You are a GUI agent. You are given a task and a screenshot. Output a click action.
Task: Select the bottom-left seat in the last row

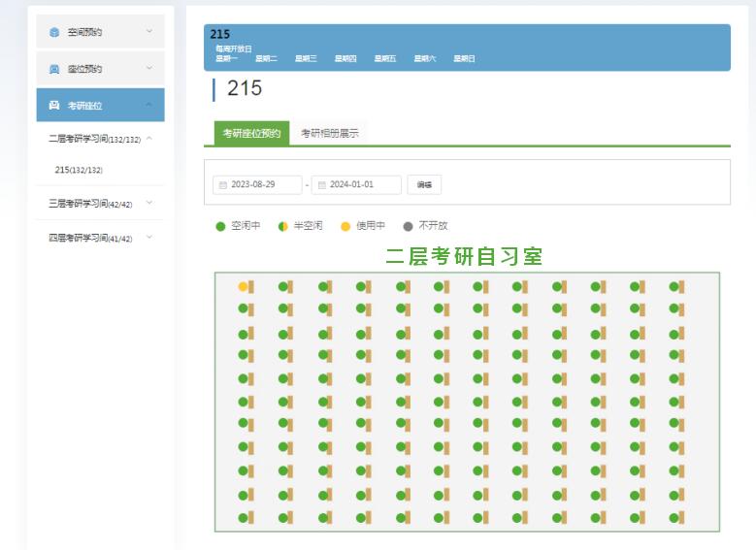pos(243,518)
